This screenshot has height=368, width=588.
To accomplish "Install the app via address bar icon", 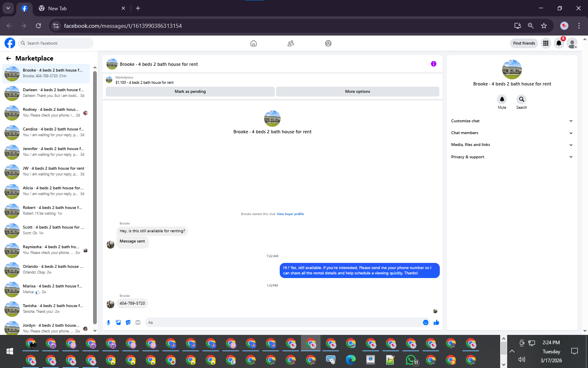I will pyautogui.click(x=517, y=26).
